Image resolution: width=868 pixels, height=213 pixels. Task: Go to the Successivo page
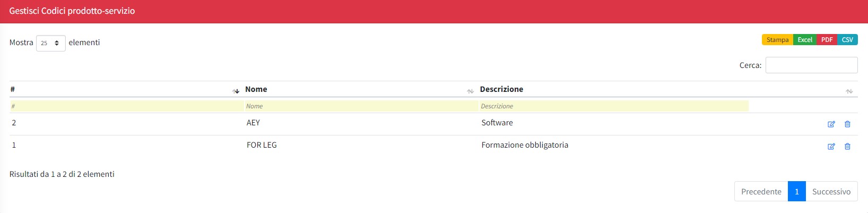[x=831, y=192]
